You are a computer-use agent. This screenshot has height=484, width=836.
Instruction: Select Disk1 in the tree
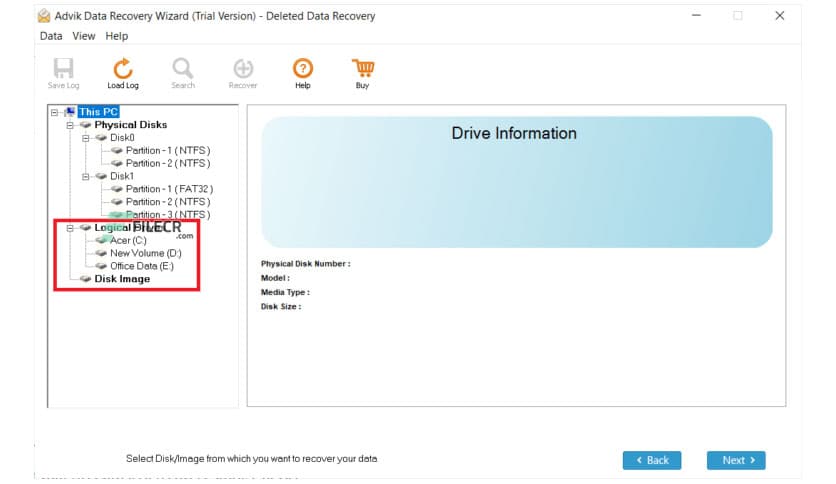pyautogui.click(x=122, y=176)
